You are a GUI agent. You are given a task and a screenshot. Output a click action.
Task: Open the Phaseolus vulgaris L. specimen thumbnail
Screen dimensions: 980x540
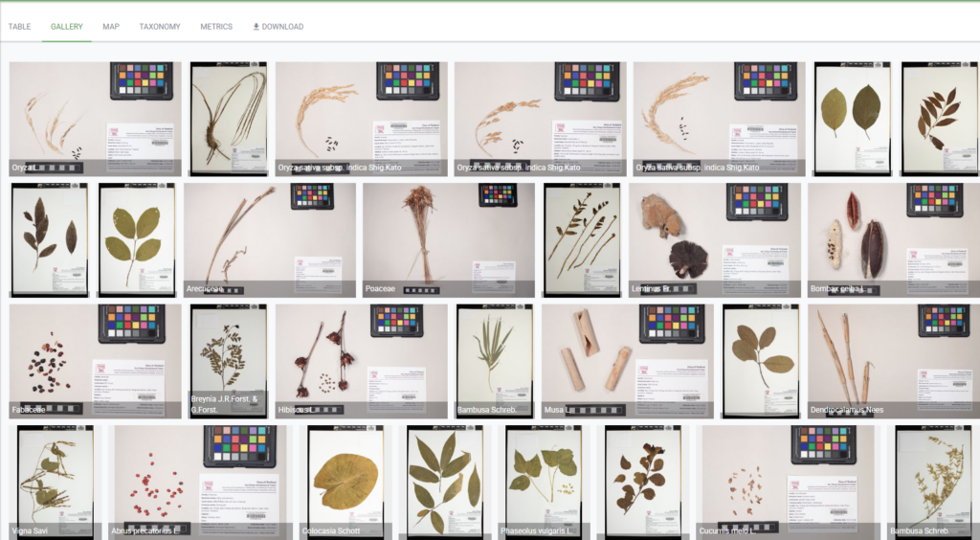click(544, 483)
